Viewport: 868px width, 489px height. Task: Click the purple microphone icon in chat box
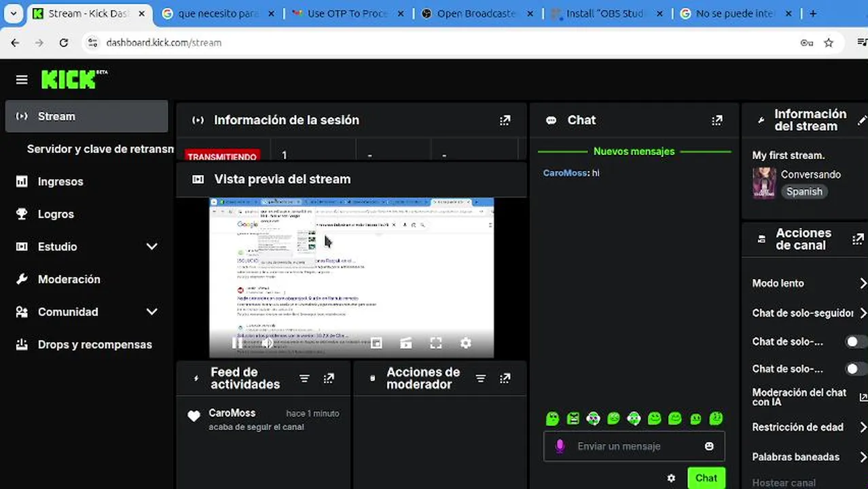[x=560, y=446]
